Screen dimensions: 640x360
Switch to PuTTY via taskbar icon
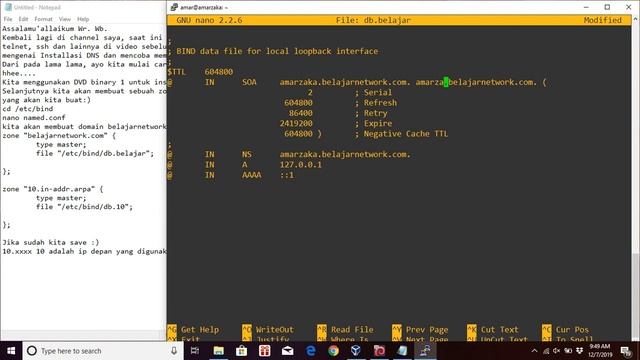pos(425,351)
